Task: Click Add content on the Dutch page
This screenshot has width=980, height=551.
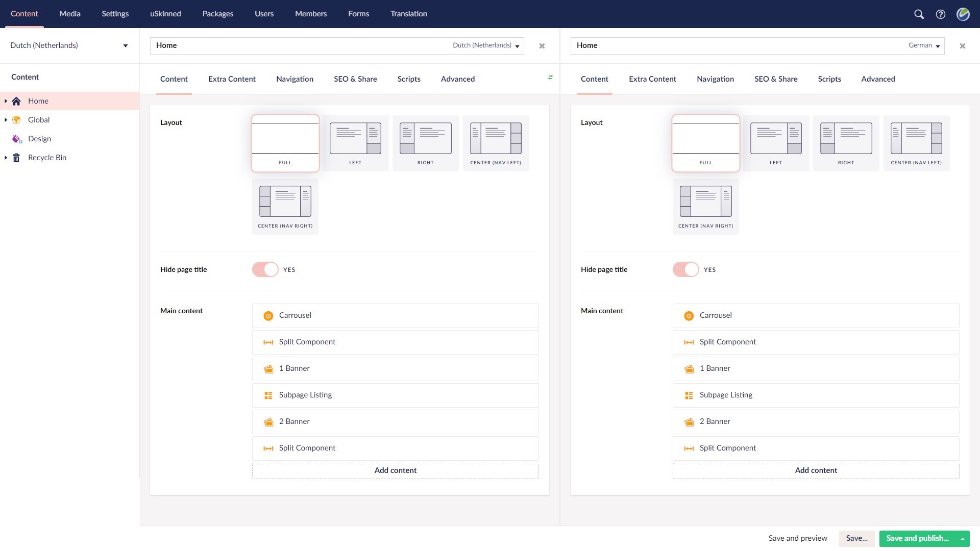Action: coord(395,470)
